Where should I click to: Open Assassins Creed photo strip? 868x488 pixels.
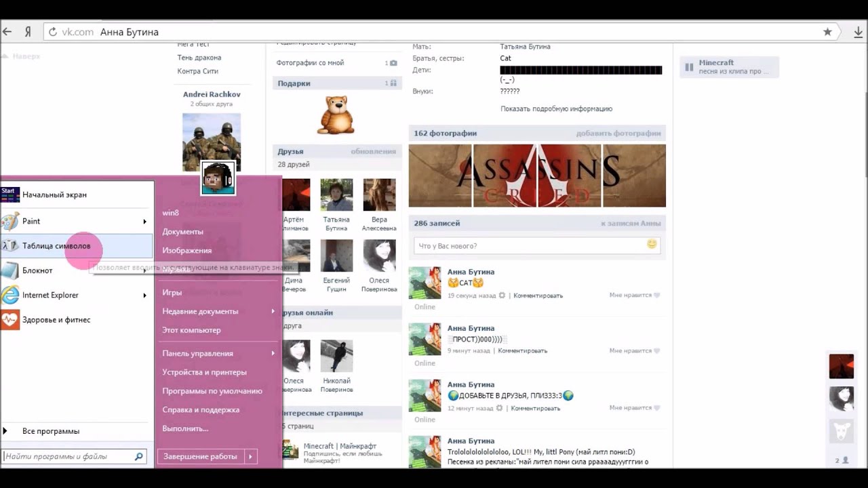pos(537,176)
